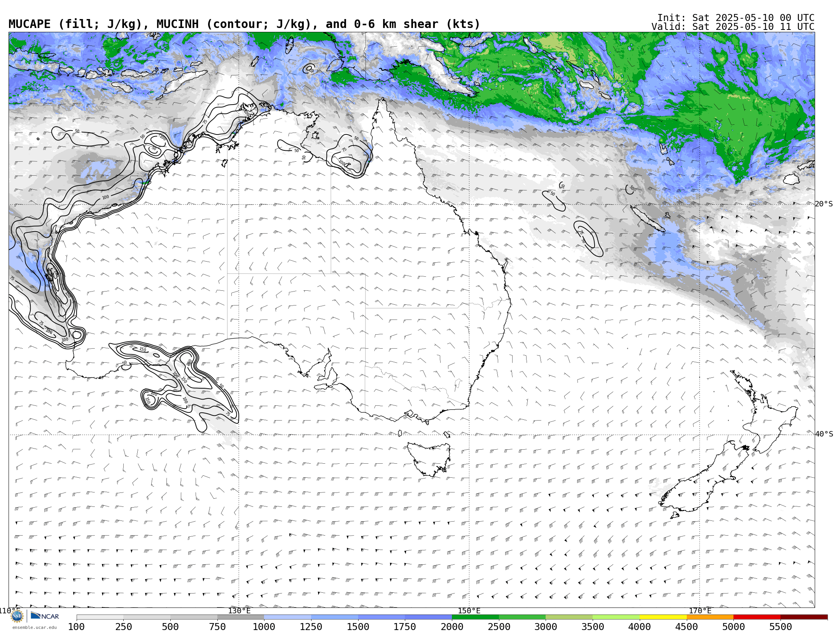Click the colorbar label 1500
Image resolution: width=840 pixels, height=632 pixels.
[358, 627]
